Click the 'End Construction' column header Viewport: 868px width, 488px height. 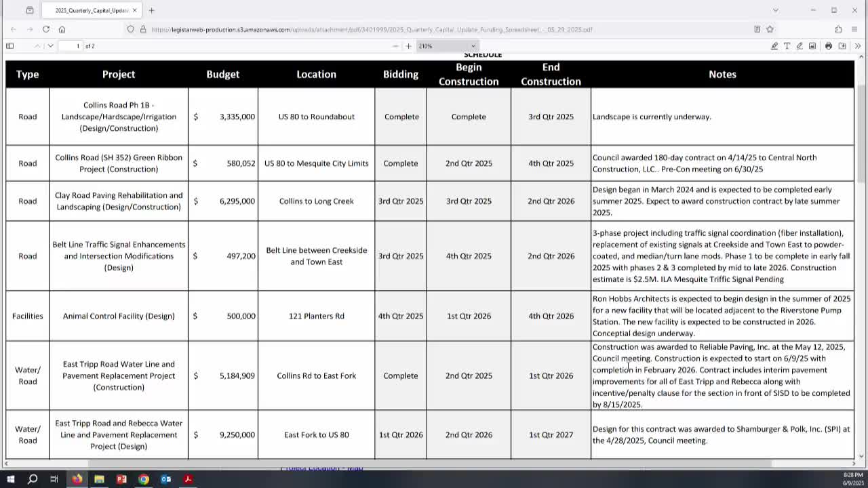(551, 74)
